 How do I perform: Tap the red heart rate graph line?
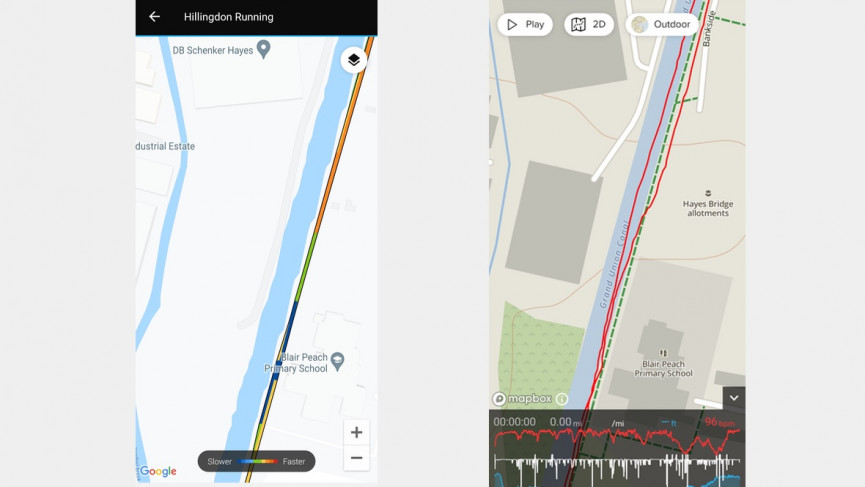[x=617, y=437]
